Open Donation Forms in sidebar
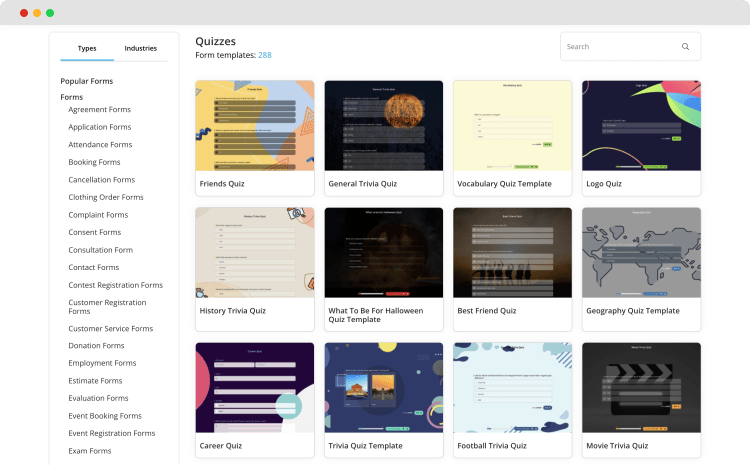The width and height of the screenshot is (750, 465). pyautogui.click(x=96, y=345)
